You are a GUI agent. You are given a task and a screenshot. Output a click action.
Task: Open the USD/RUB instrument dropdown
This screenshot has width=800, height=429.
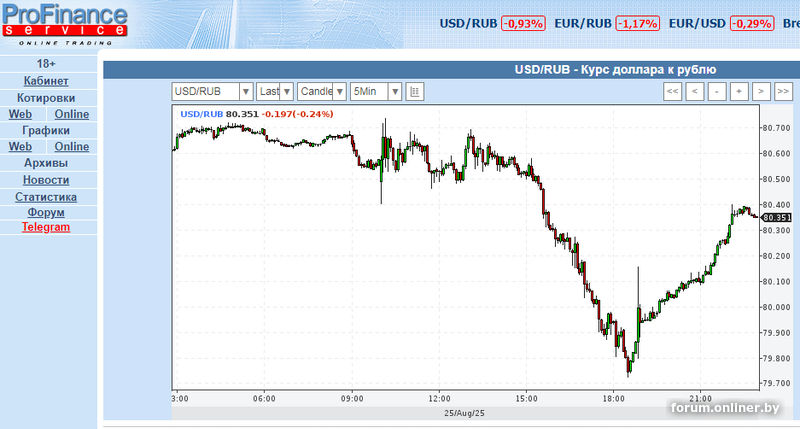coord(212,92)
